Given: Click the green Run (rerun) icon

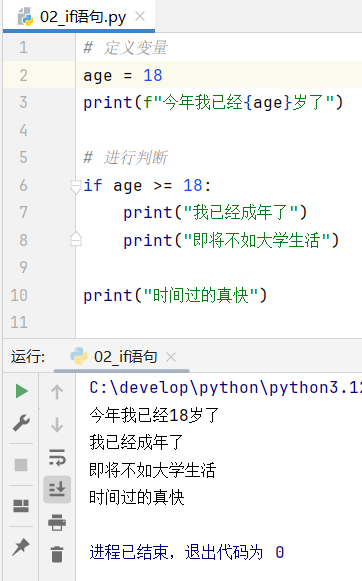Looking at the screenshot, I should coord(22,391).
